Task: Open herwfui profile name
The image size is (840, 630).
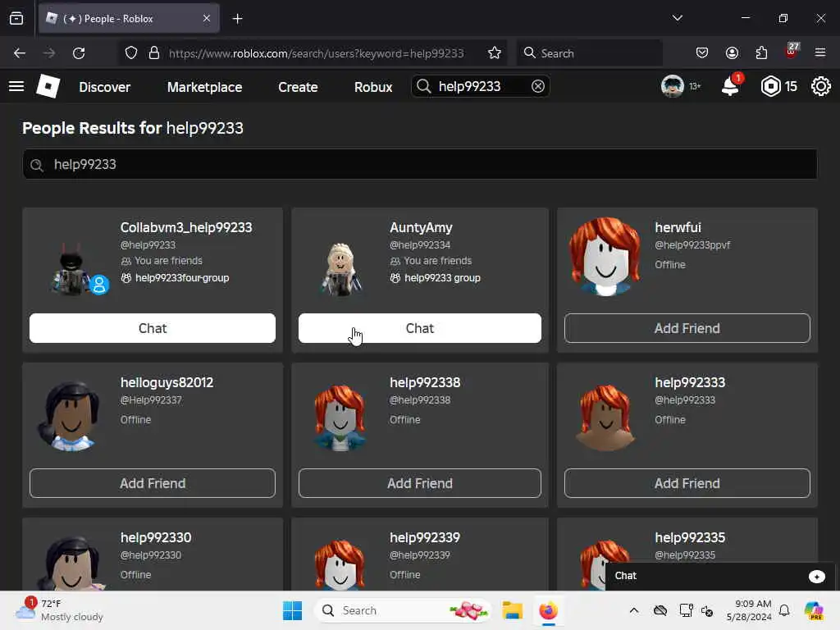Action: point(678,228)
